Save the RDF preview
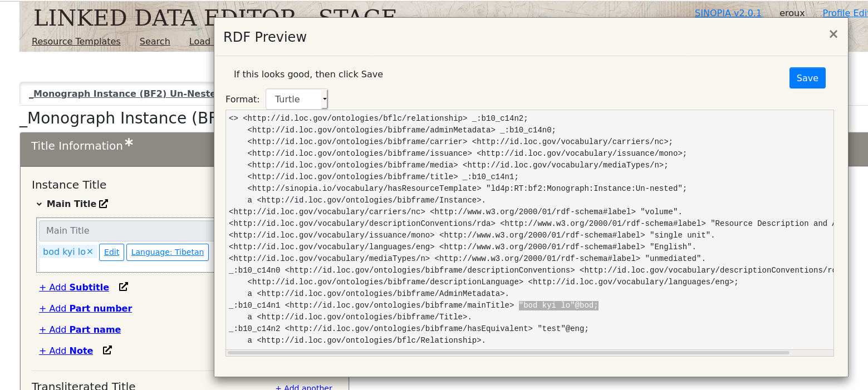This screenshot has width=868, height=390. [807, 77]
